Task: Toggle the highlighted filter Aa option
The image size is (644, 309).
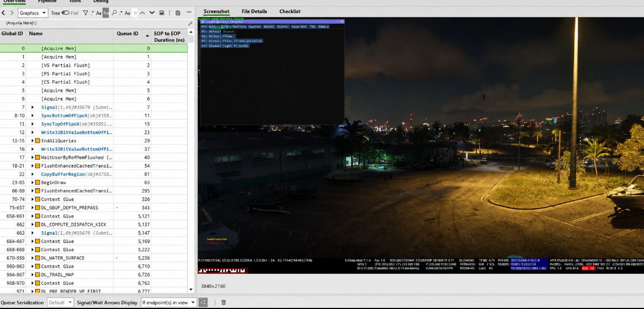Action: point(106,13)
